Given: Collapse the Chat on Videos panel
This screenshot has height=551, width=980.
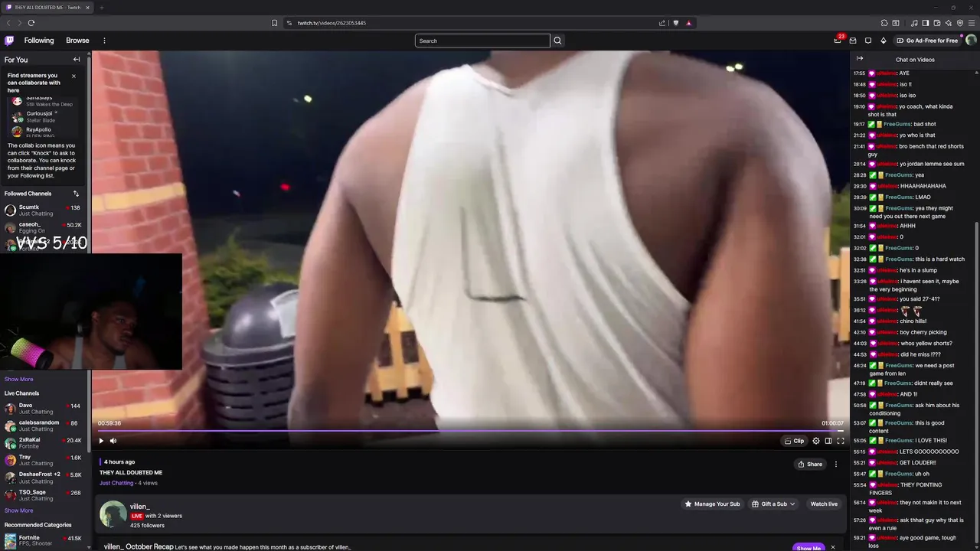Looking at the screenshot, I should 860,59.
